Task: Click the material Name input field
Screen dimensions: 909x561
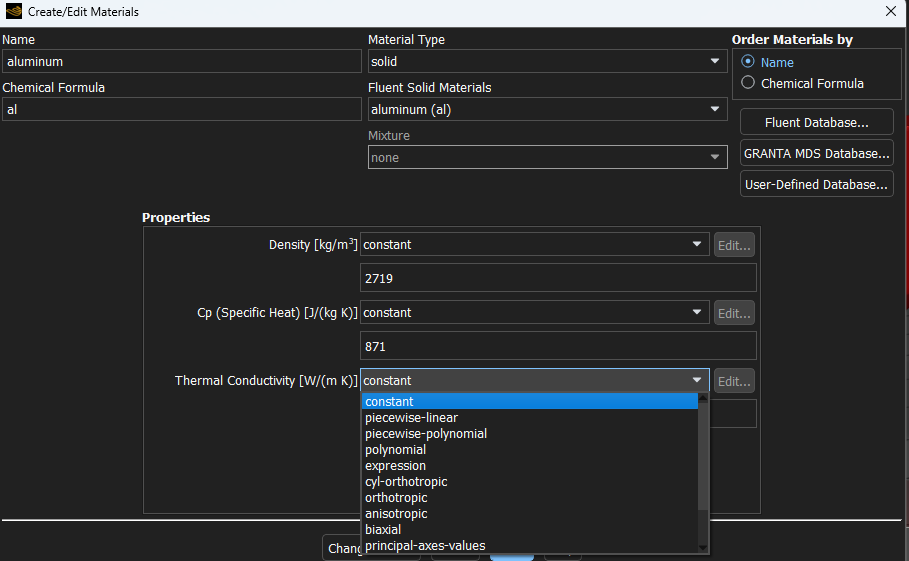Action: (x=181, y=62)
